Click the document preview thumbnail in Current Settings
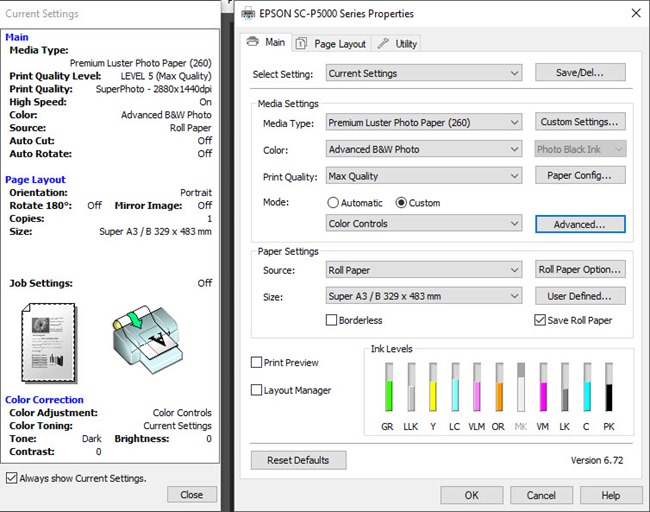Image resolution: width=650 pixels, height=512 pixels. pyautogui.click(x=49, y=343)
